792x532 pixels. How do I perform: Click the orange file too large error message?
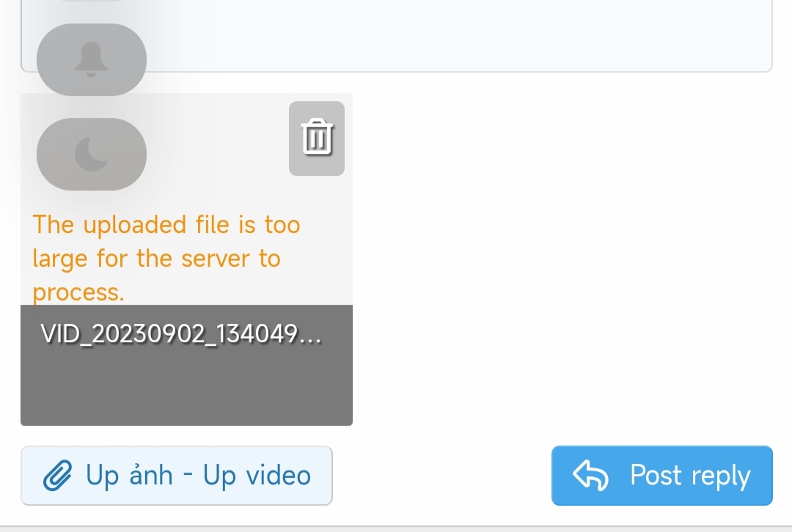(166, 258)
